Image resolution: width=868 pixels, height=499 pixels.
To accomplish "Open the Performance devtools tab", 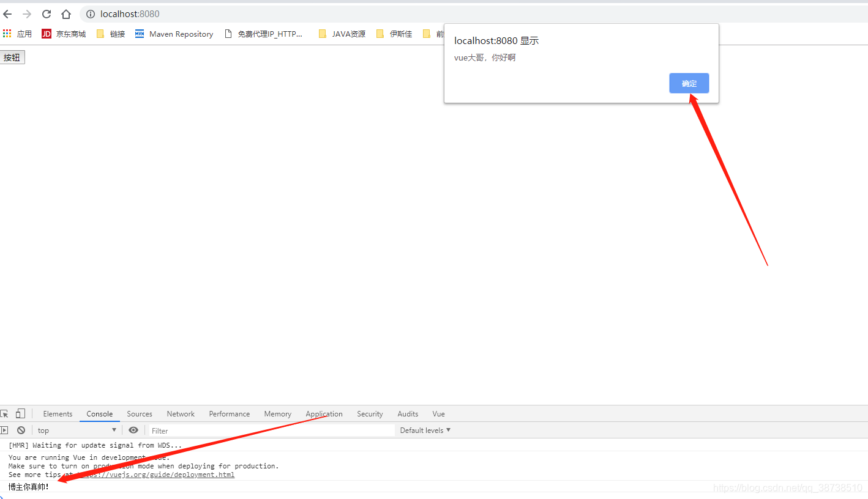I will pyautogui.click(x=230, y=414).
